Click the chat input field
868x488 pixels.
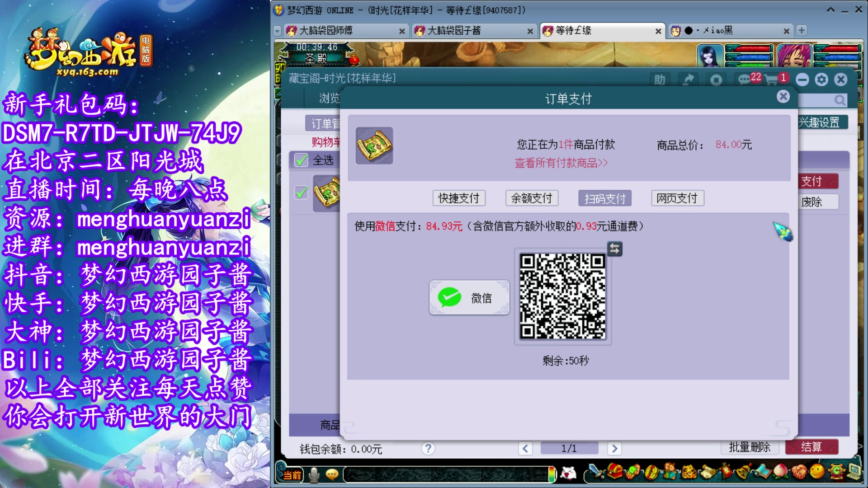pos(445,474)
